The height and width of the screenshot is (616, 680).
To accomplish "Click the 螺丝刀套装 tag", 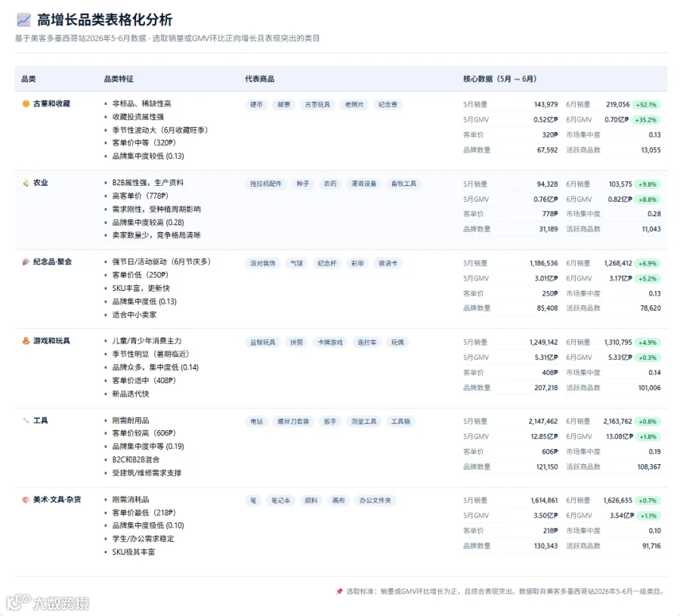I will click(293, 421).
